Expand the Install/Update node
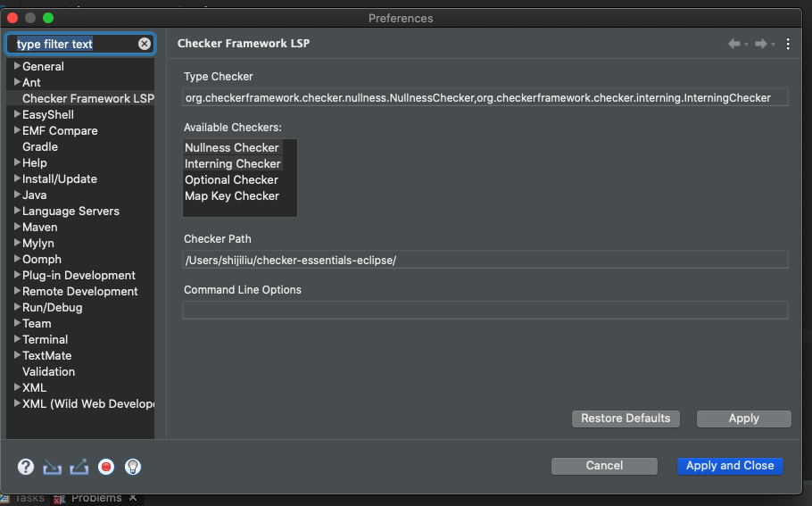The width and height of the screenshot is (812, 506). click(17, 178)
